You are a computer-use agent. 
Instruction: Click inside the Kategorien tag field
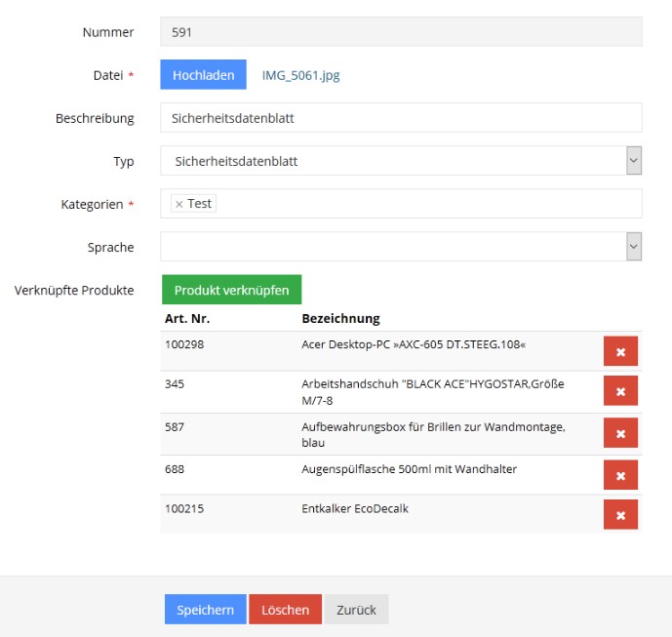click(x=429, y=204)
